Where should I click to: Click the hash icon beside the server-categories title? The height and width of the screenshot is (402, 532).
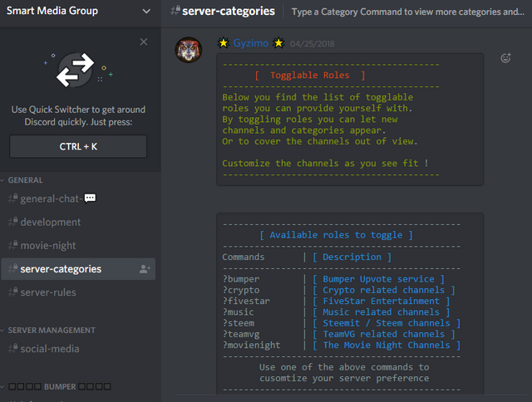point(175,12)
